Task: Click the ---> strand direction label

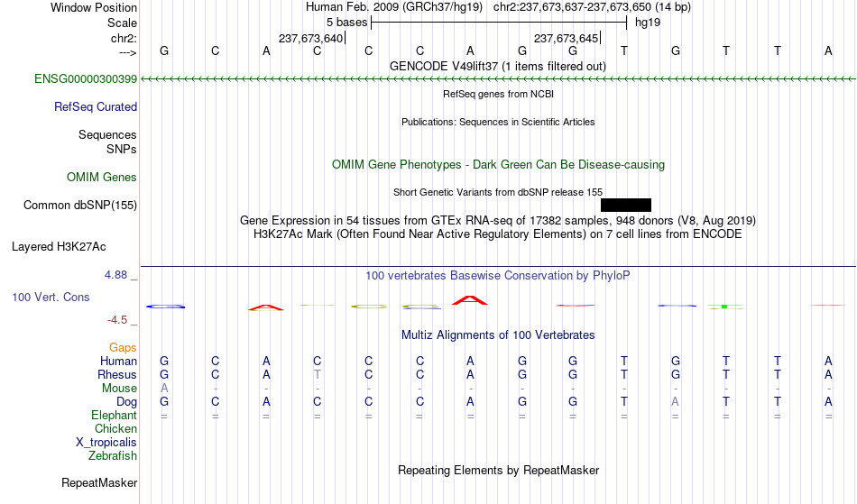Action: [127, 52]
